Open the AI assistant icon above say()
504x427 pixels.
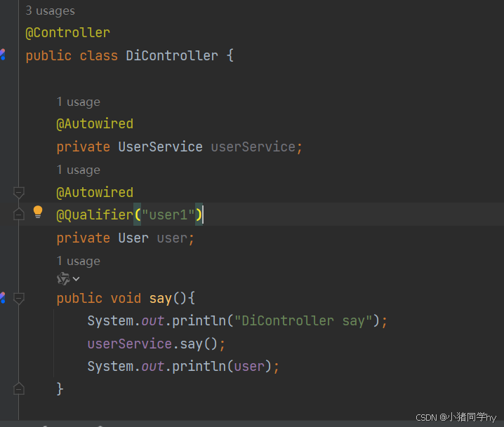63,278
